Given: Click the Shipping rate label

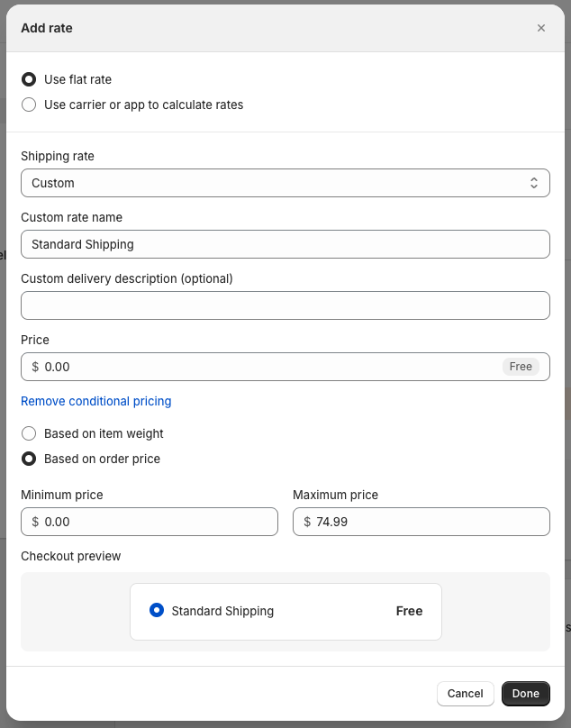Looking at the screenshot, I should pos(58,156).
